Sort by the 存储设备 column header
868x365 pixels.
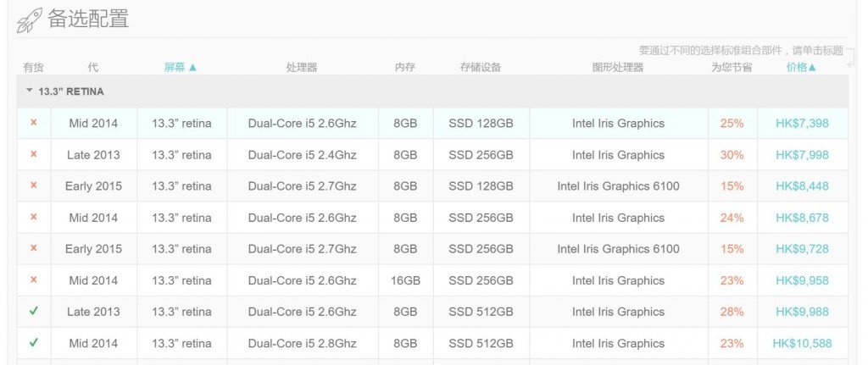[481, 68]
